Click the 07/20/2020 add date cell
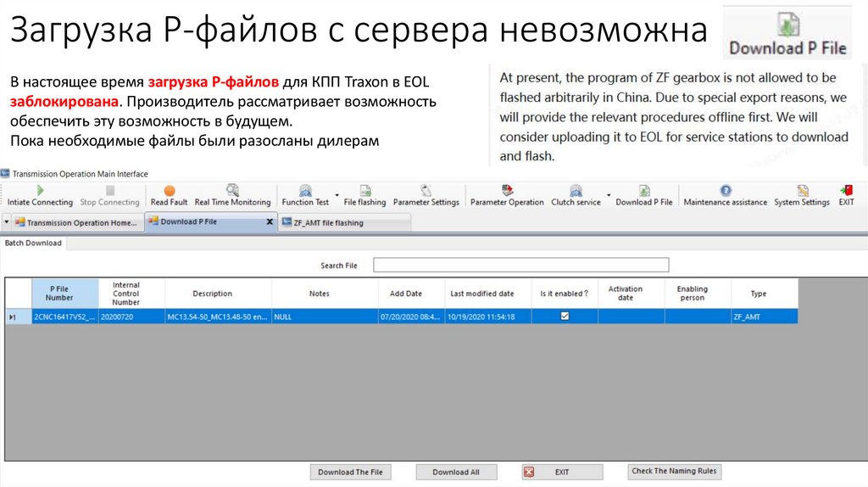 [x=411, y=317]
